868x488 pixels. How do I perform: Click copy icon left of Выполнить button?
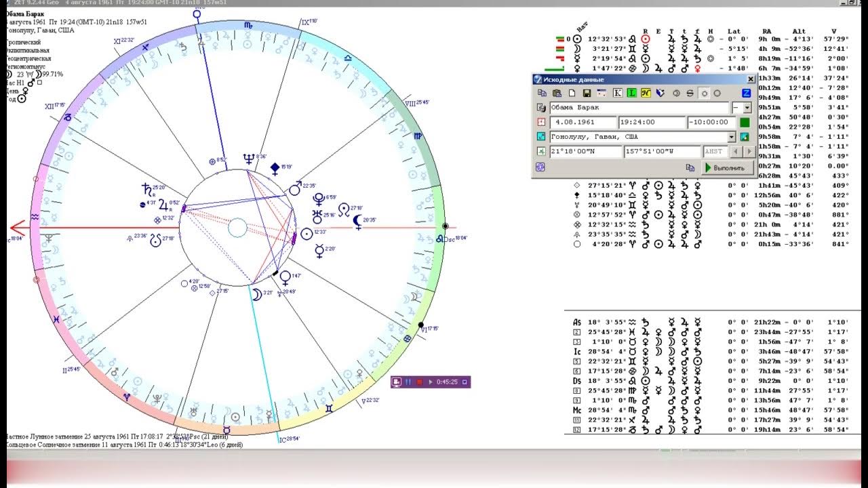(x=690, y=168)
